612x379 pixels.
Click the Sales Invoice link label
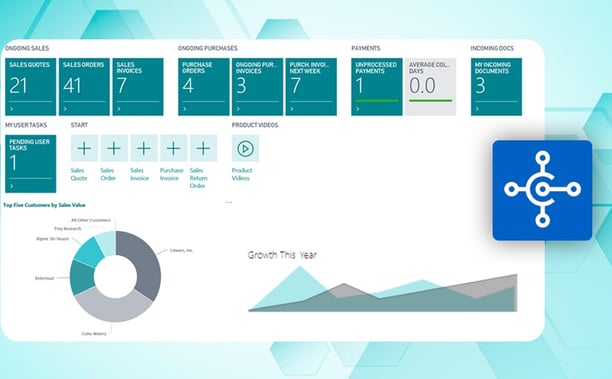[139, 174]
